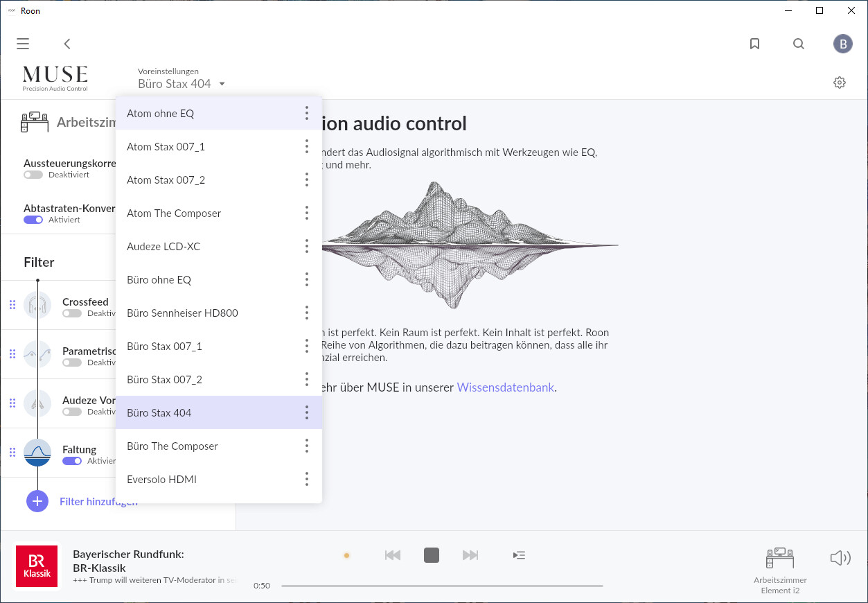Click the playback progress bar
The height and width of the screenshot is (603, 868).
442,586
